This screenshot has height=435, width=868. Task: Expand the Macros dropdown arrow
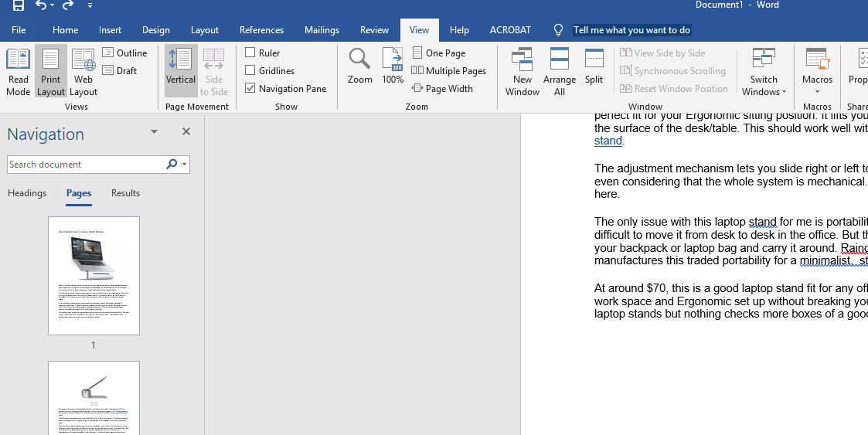(817, 92)
